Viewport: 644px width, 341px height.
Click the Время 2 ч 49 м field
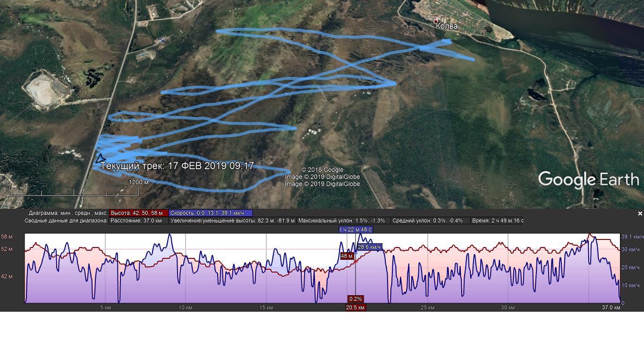pos(497,221)
